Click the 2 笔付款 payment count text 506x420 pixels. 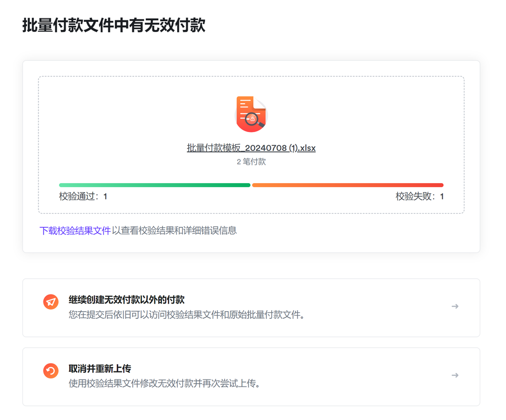click(251, 162)
